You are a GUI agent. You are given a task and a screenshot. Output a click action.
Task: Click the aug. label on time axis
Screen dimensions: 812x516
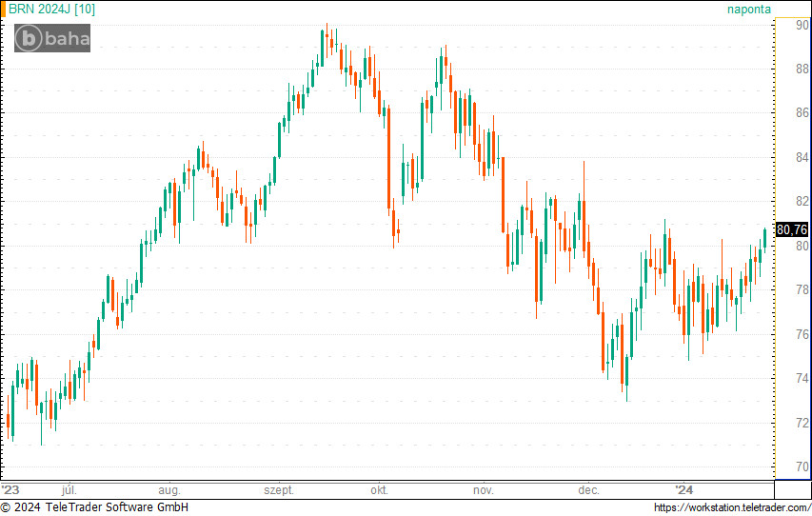coord(168,490)
